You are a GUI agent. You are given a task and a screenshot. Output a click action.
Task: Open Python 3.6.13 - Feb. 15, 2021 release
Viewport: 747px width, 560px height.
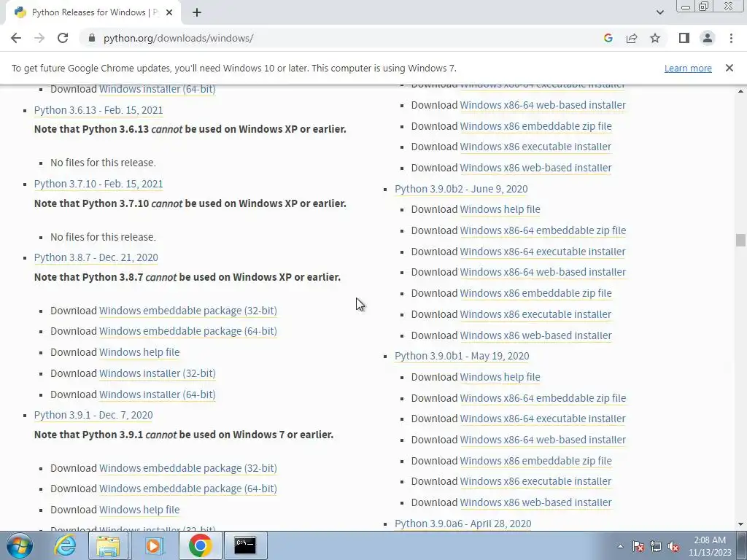(x=98, y=110)
